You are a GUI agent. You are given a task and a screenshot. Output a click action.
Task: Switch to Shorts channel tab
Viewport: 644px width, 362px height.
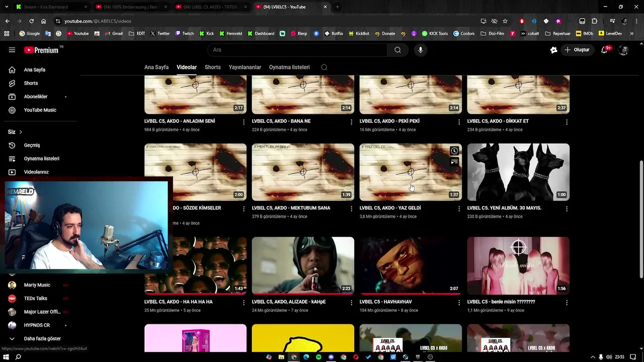coord(212,67)
